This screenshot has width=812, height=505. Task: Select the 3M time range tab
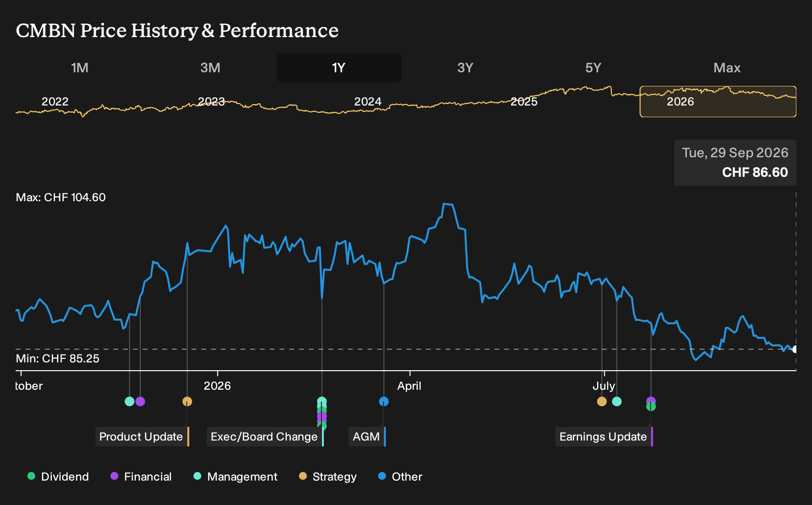210,67
